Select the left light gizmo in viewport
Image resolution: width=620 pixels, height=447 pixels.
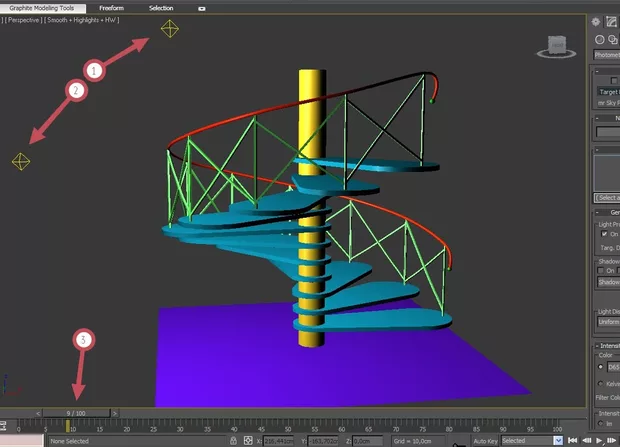point(21,160)
